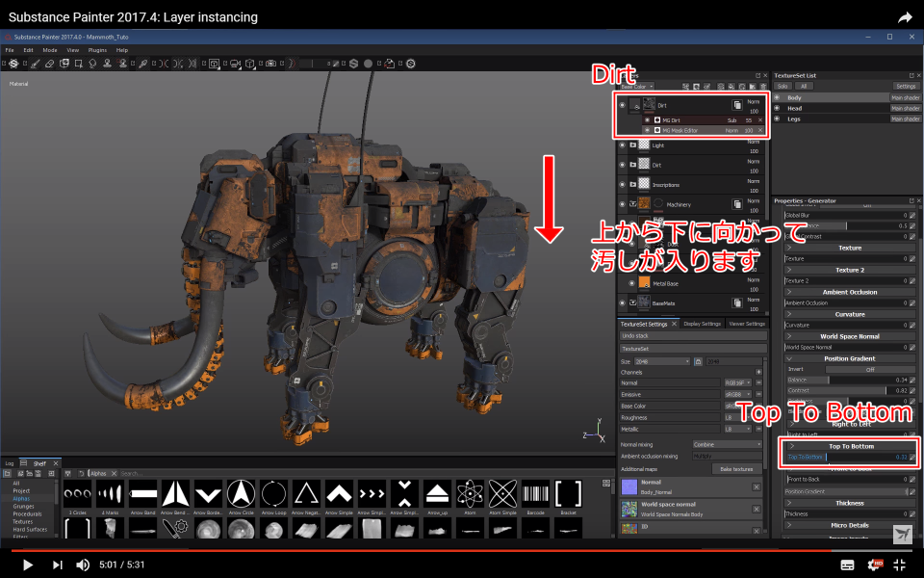924x578 pixels.
Task: Select the Projection tool
Action: point(64,64)
